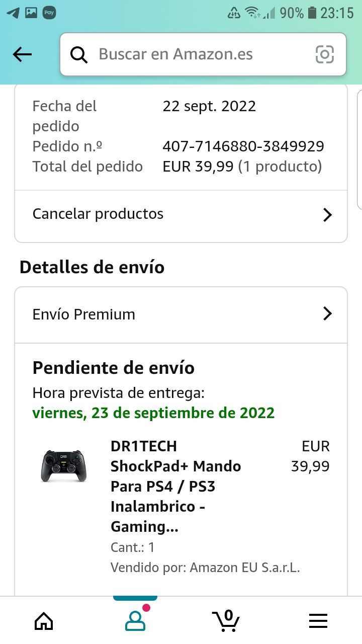Open the account profile icon
362x644 pixels.
(x=135, y=621)
